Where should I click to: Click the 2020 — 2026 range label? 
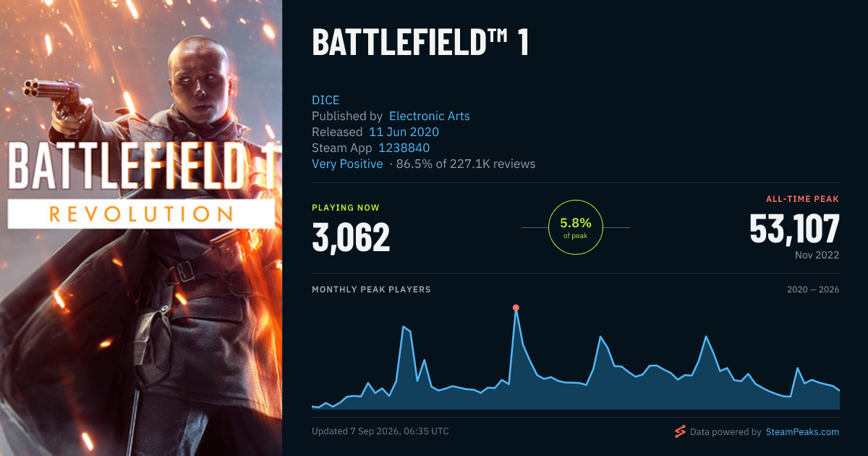click(813, 290)
